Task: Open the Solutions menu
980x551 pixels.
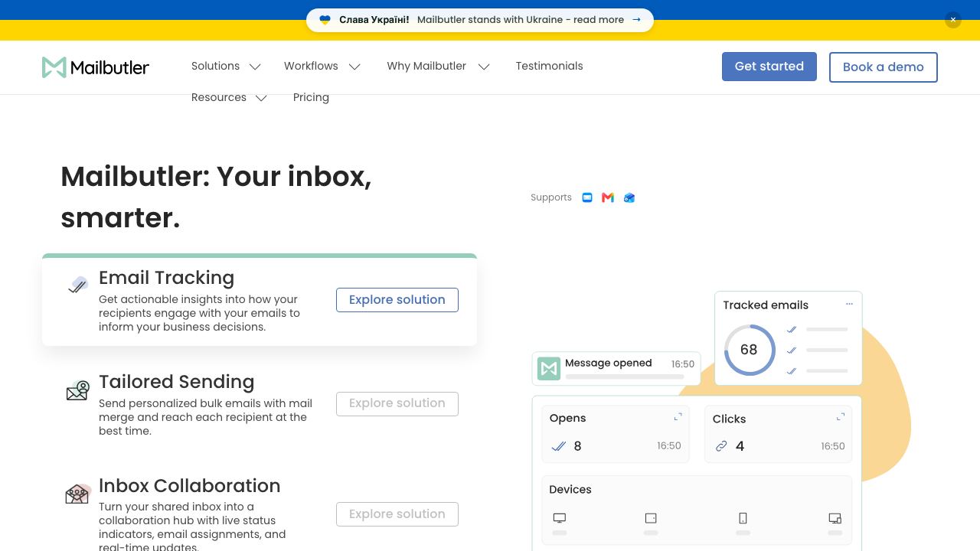Action: click(216, 66)
